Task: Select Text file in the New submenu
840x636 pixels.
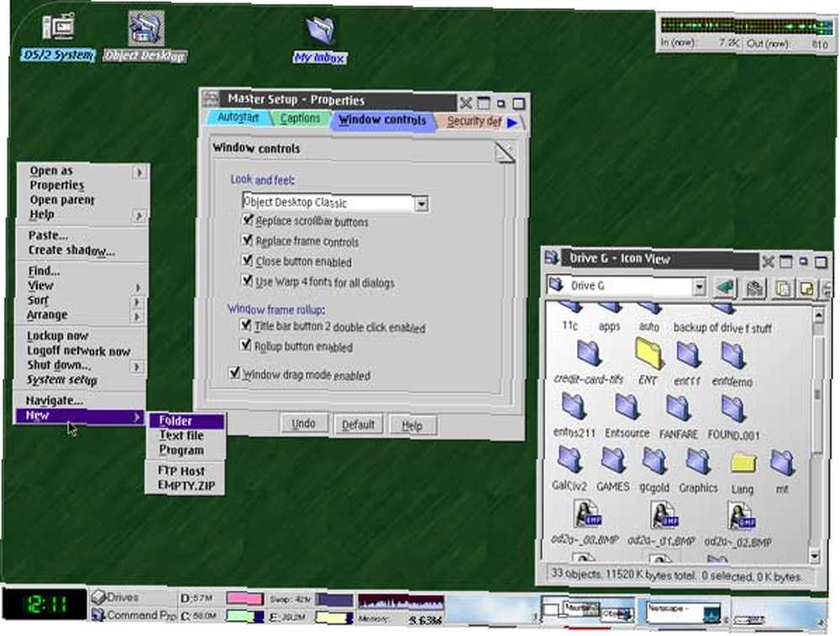Action: (181, 435)
